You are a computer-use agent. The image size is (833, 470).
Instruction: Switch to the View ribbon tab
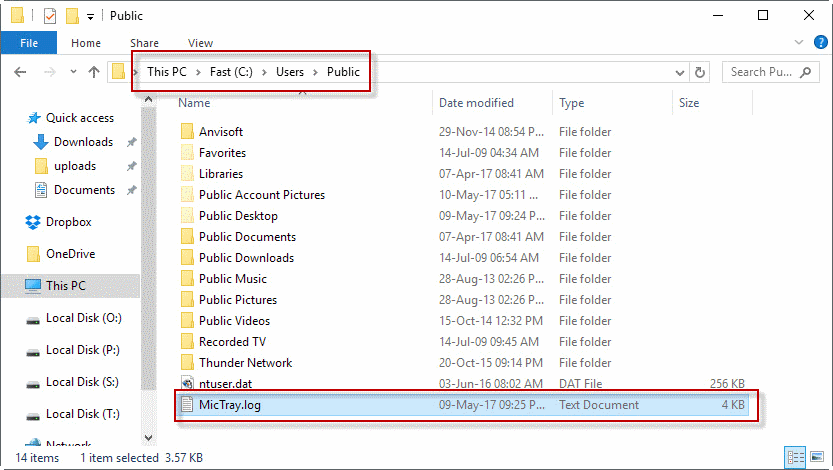coord(200,43)
